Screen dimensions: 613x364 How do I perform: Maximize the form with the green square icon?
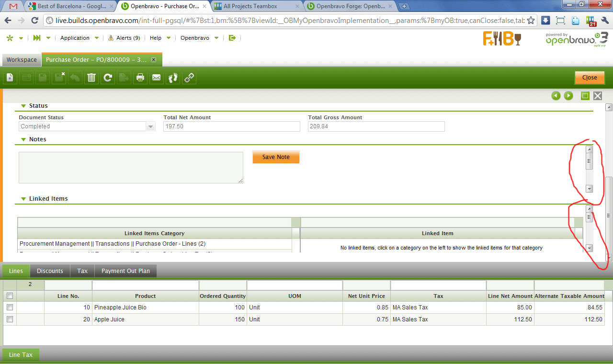coord(585,96)
